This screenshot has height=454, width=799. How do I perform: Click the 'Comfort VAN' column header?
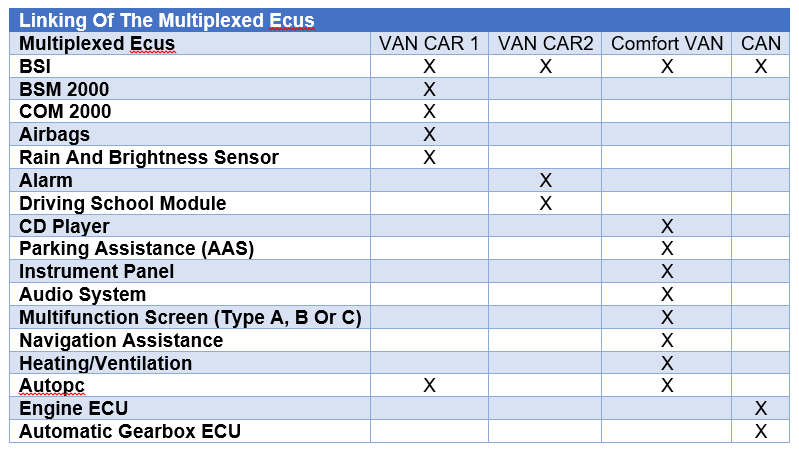click(x=667, y=43)
